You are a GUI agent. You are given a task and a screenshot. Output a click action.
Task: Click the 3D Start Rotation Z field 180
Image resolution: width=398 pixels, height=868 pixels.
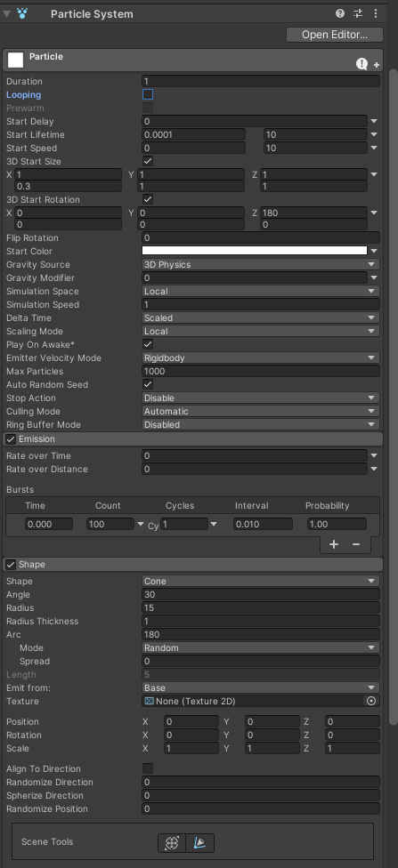[313, 213]
